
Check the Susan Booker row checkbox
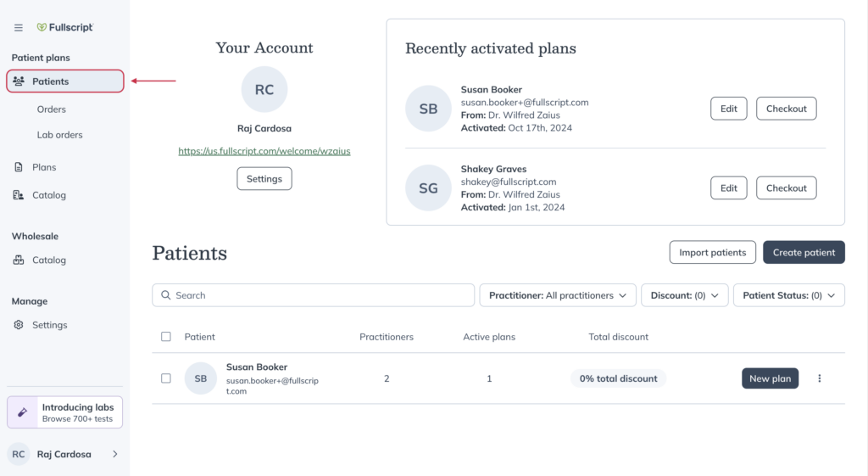[x=166, y=378]
